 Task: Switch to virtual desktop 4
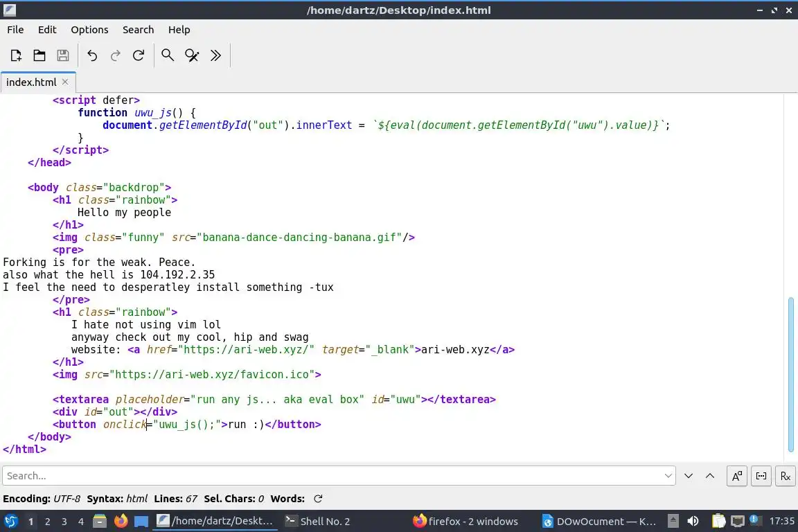pyautogui.click(x=81, y=522)
